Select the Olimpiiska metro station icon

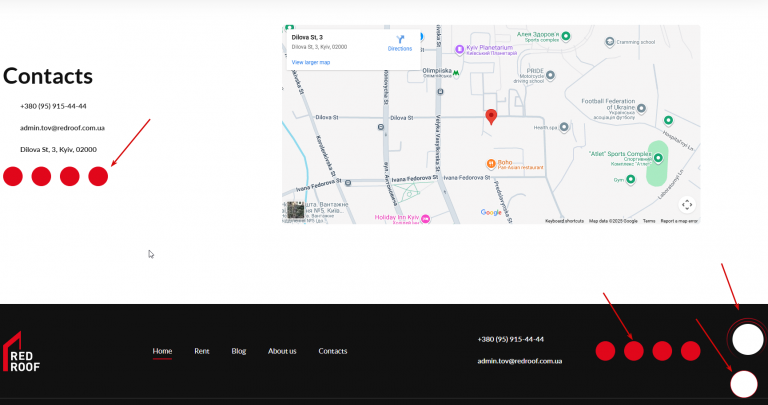coord(456,73)
